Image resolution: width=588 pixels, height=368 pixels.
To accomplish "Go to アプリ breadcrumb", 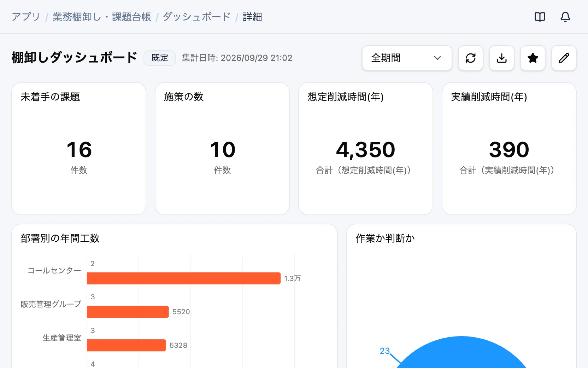I will (26, 17).
